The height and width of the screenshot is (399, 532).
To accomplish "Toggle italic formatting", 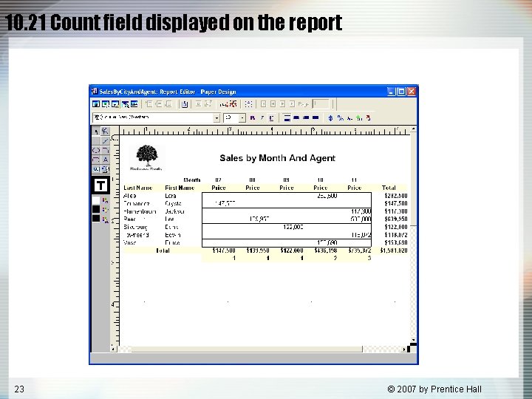I will click(262, 118).
